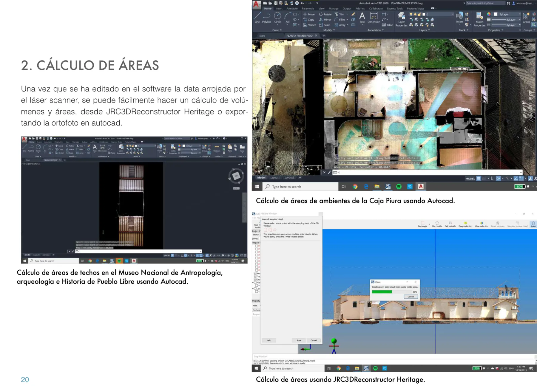This screenshot has width=537, height=392.
Task: Click the Stretch tool in PLANTA PRIMER PISO AutoCAD
Action: [x=309, y=25]
